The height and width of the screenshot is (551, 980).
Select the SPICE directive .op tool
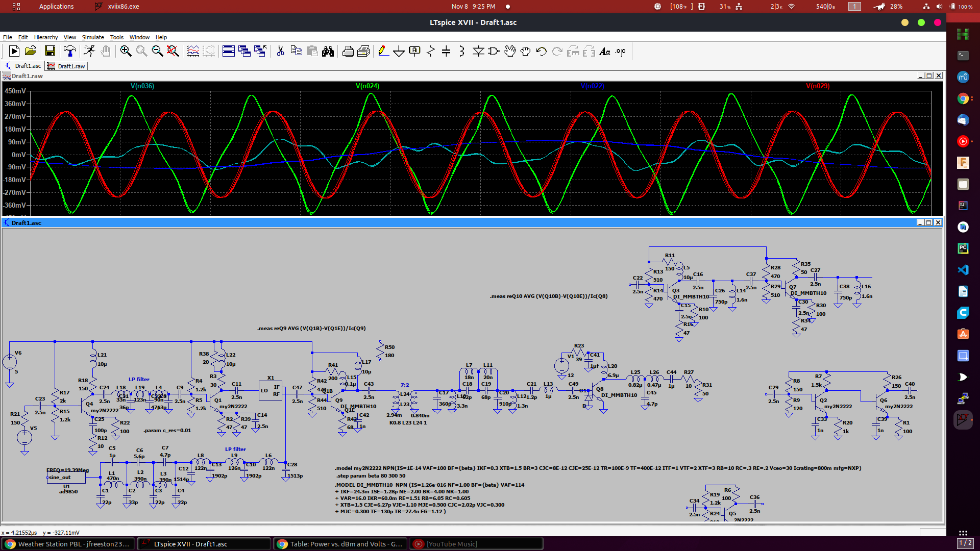coord(621,51)
